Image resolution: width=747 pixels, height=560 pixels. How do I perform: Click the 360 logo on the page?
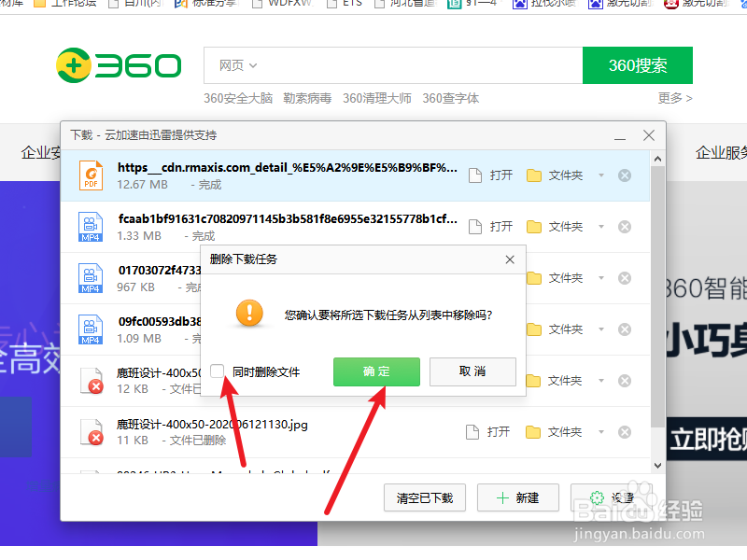pos(119,66)
